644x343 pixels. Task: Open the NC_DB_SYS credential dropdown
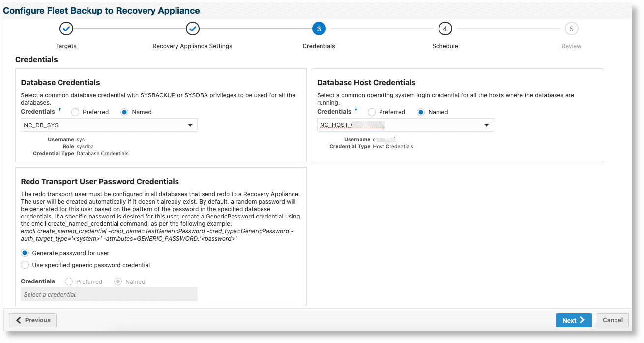(x=109, y=125)
